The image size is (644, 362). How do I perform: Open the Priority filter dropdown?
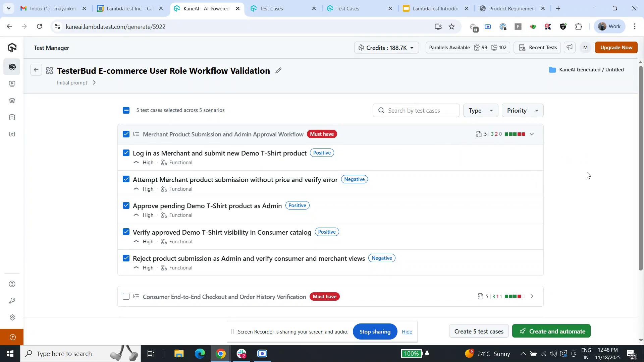(522, 111)
